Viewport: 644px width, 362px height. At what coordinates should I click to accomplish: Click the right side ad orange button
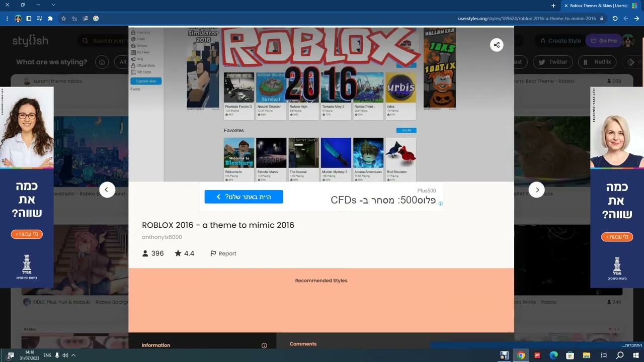pyautogui.click(x=617, y=237)
